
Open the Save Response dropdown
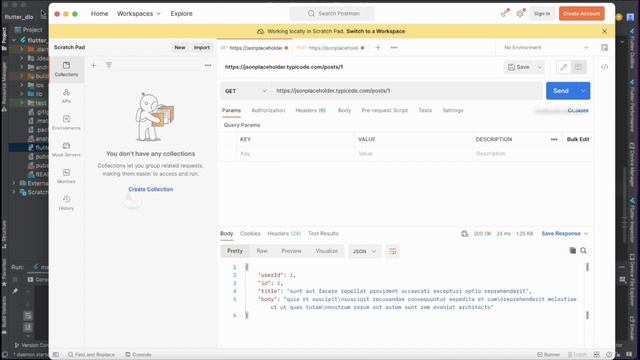click(x=564, y=233)
